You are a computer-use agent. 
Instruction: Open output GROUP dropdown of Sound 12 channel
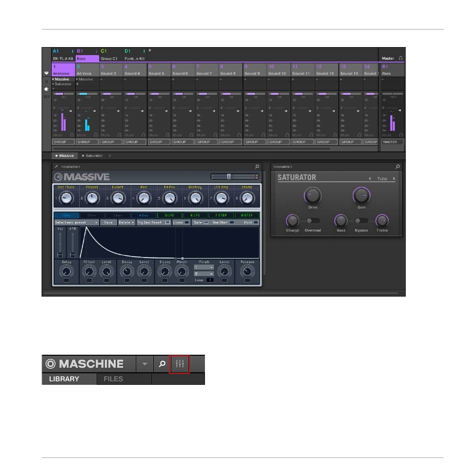coord(327,142)
